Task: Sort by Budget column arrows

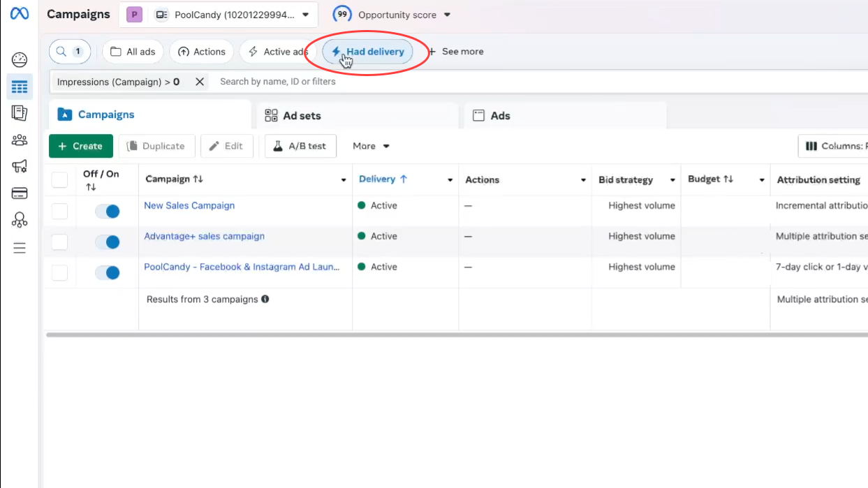Action: tap(728, 179)
